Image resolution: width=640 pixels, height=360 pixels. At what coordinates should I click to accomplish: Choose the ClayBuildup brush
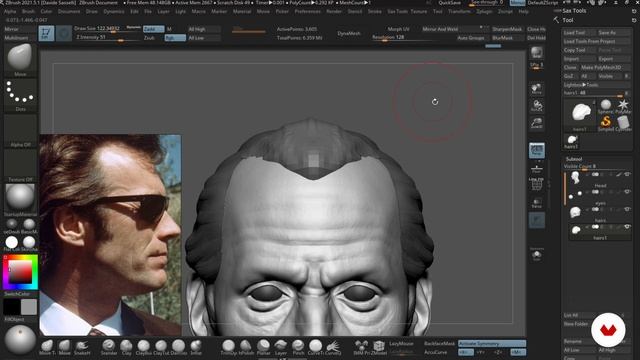[143, 346]
